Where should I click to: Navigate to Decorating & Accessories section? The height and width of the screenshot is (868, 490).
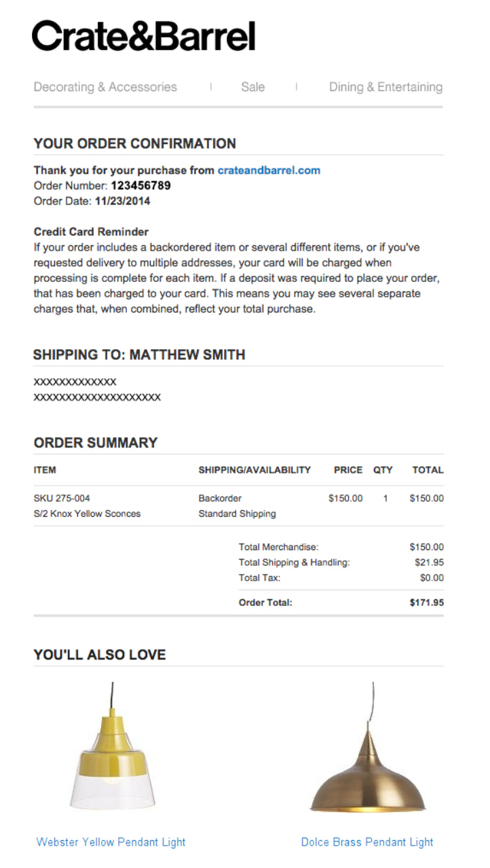pos(105,86)
